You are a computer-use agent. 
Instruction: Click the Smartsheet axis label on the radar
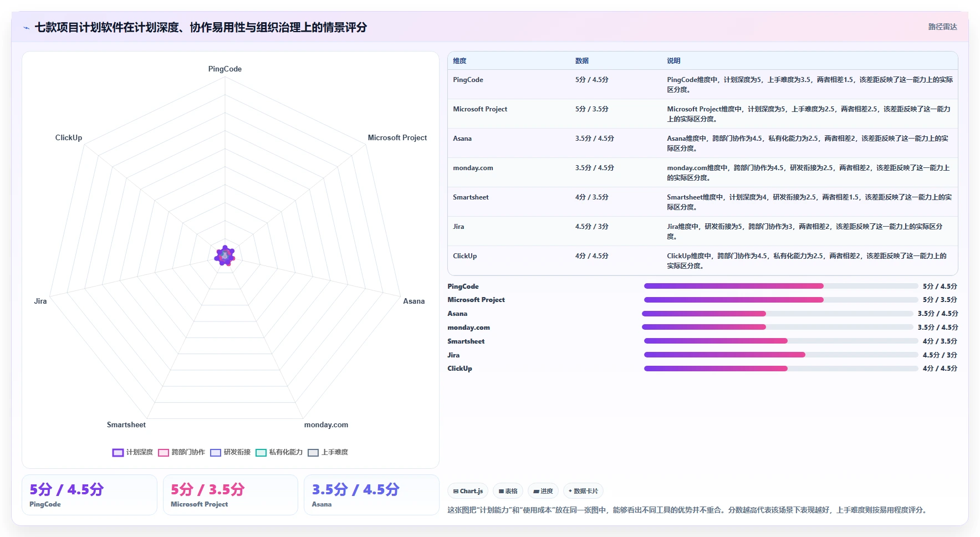(126, 425)
